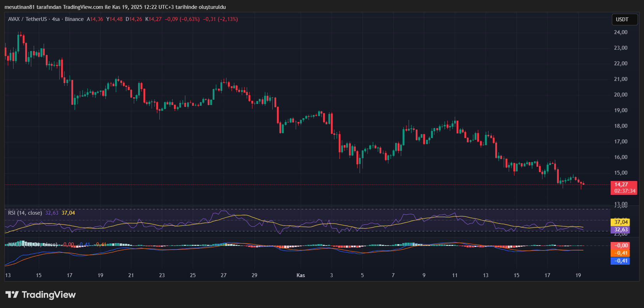Select the RSI (14, close) indicator label
Screen dimensions: 644x308
pos(25,213)
